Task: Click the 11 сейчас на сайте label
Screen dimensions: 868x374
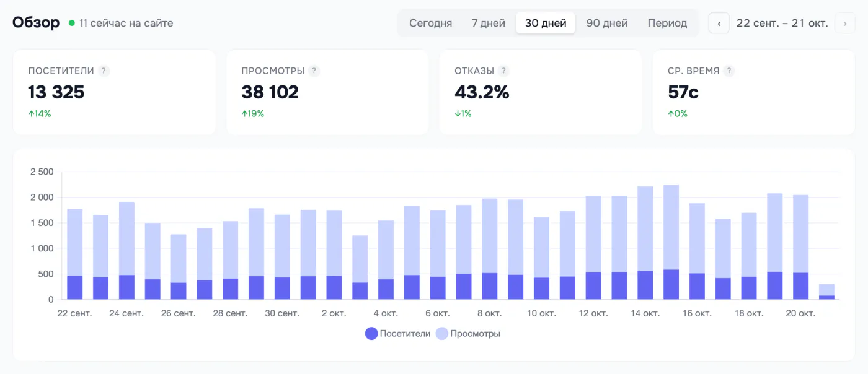Action: coord(126,23)
